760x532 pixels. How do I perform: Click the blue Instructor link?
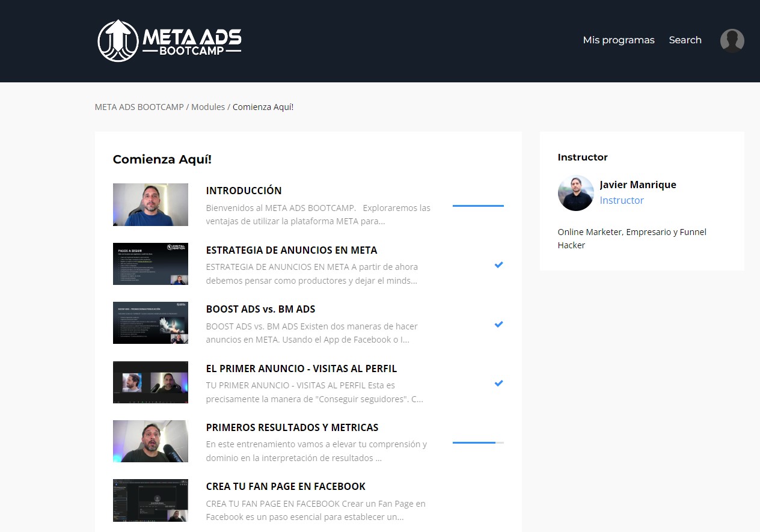click(622, 200)
